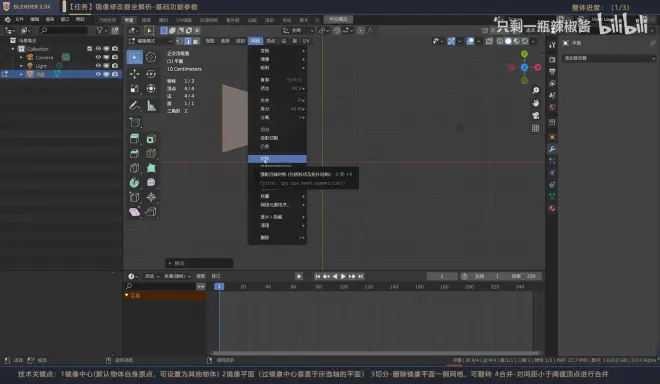Play the animation forward
This screenshot has height=384, width=660.
(343, 276)
